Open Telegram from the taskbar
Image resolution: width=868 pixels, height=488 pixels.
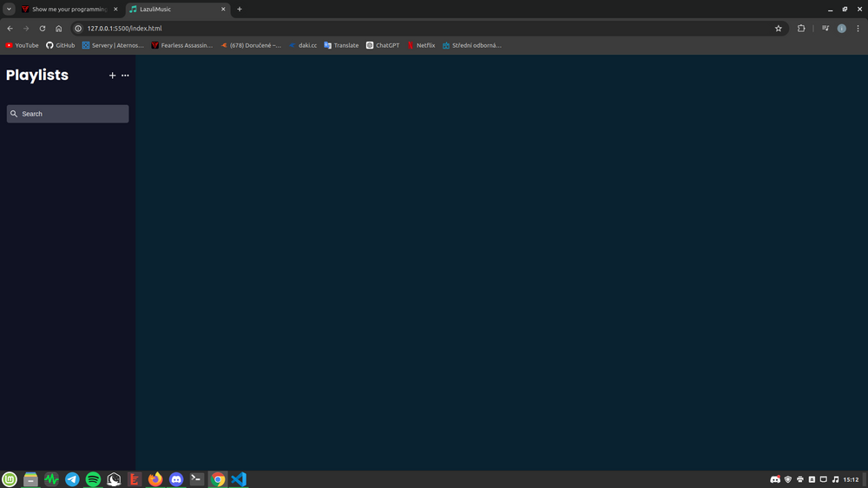pos(72,479)
